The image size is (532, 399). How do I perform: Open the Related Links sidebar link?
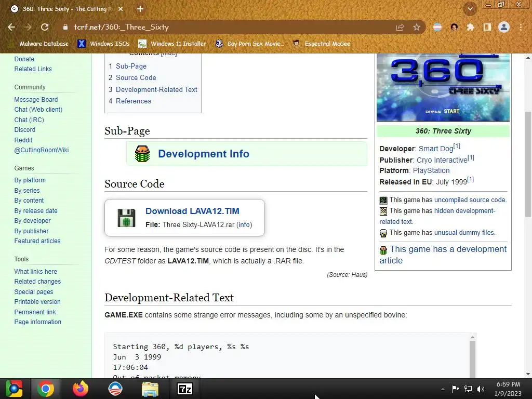33,69
